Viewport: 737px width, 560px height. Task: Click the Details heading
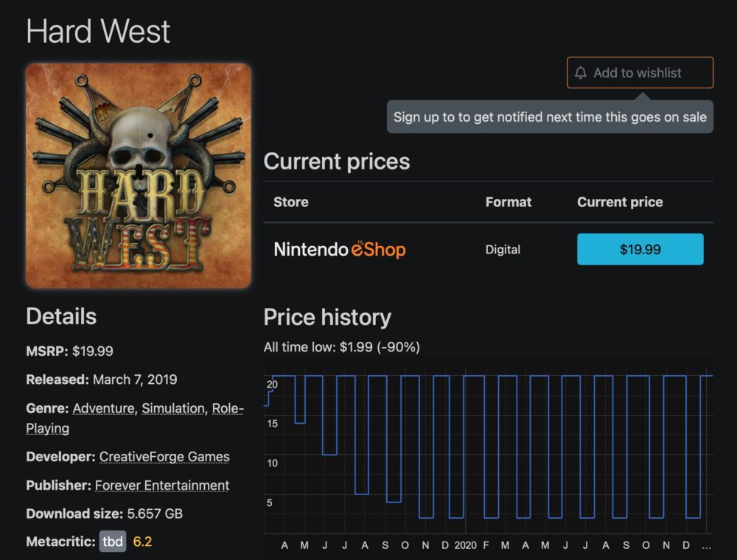coord(62,316)
